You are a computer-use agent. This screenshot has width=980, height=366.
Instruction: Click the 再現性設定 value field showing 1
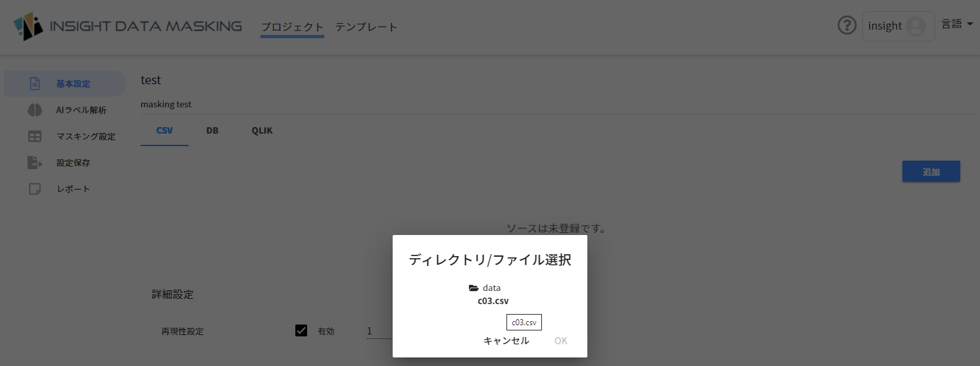point(380,331)
